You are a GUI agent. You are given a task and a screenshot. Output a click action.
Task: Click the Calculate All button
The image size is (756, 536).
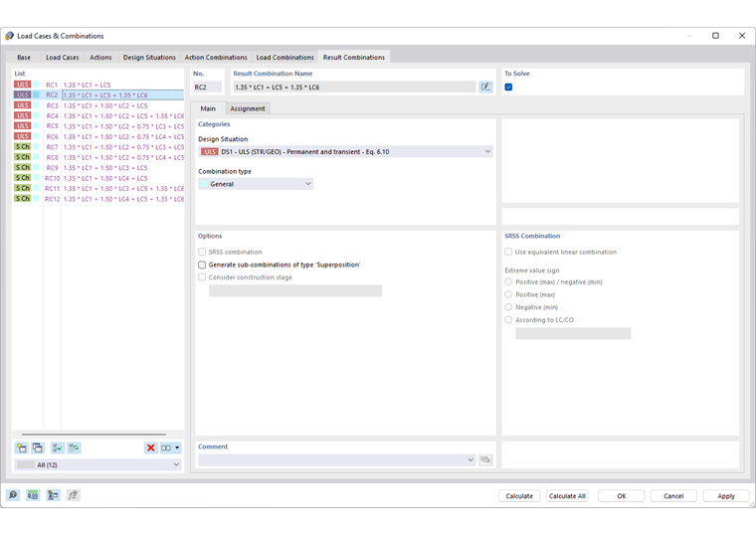coord(567,496)
